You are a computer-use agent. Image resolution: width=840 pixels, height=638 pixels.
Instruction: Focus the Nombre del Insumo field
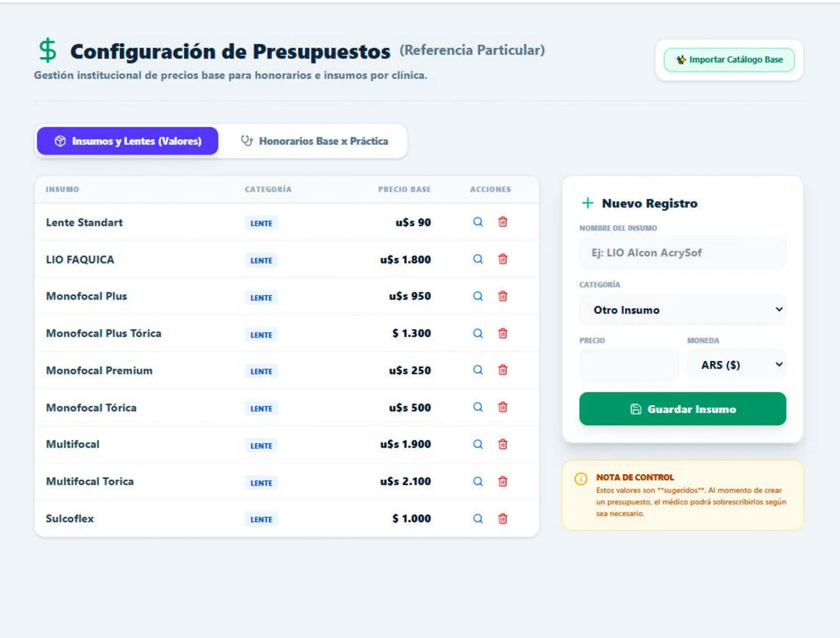click(682, 253)
